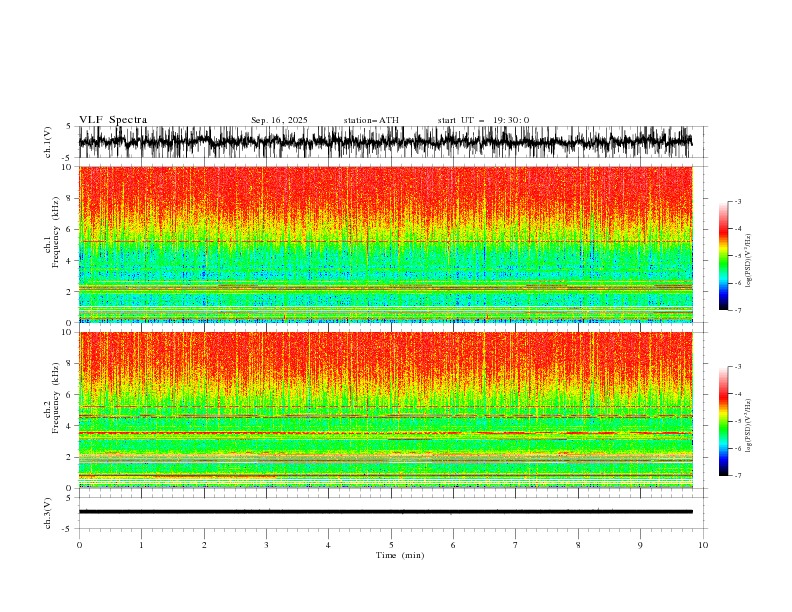Select the "start UT = 19:30:0" text
This screenshot has height=612, width=792.
tap(483, 120)
